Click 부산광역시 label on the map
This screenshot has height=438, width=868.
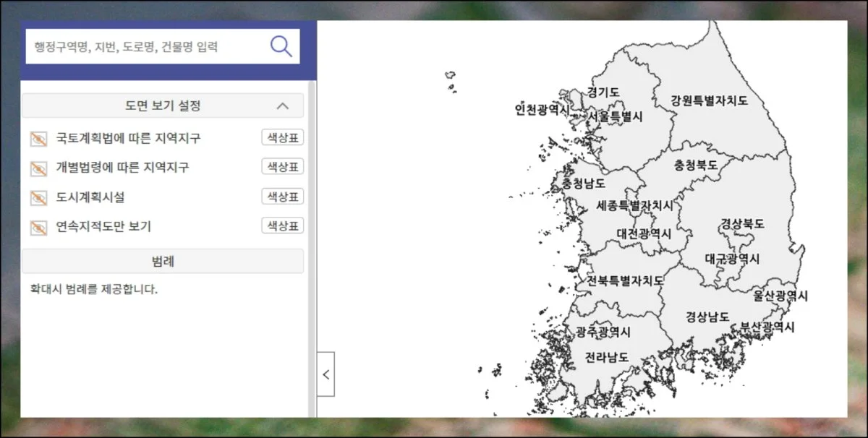[x=767, y=327]
